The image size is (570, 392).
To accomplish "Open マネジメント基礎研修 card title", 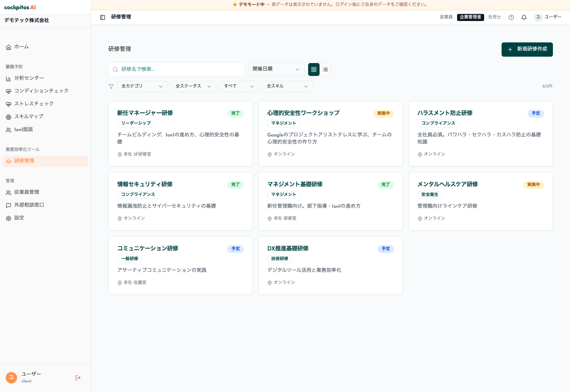I will (x=295, y=184).
